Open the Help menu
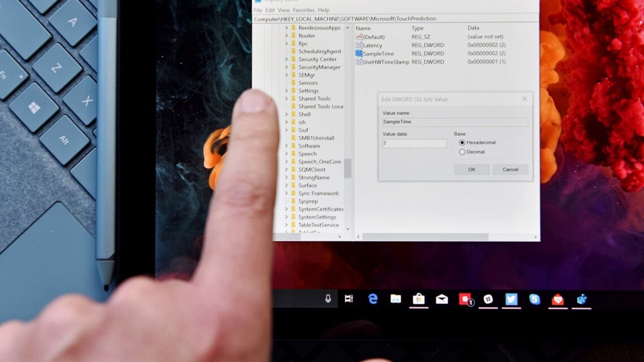Viewport: 644px width, 362px height. 324,10
